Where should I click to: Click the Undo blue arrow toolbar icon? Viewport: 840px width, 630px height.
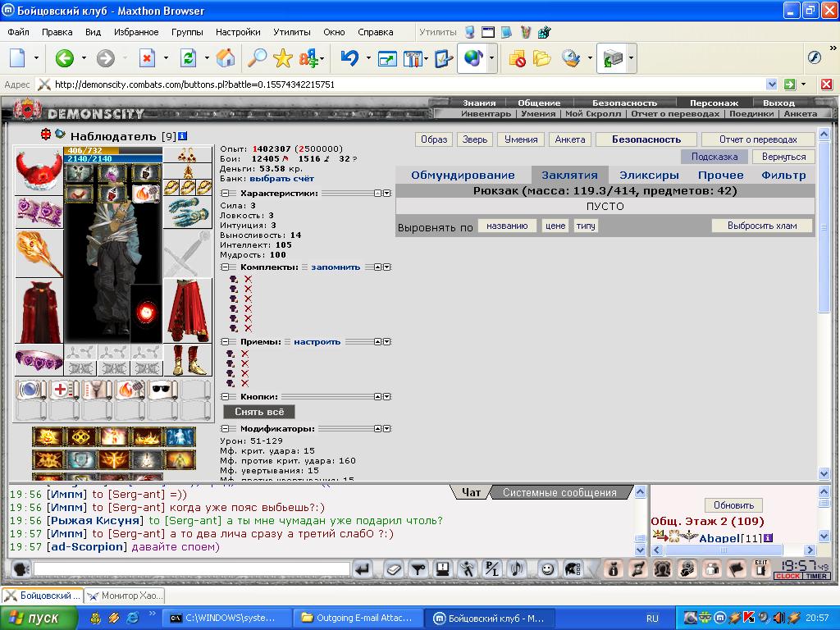(349, 58)
